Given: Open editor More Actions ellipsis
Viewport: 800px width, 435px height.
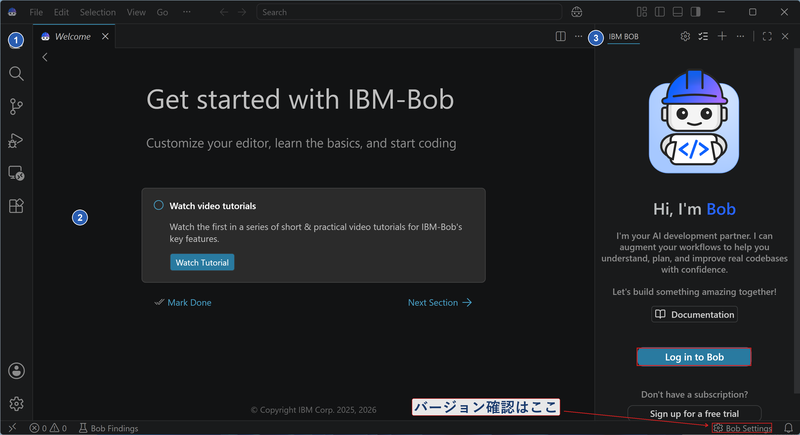Looking at the screenshot, I should pyautogui.click(x=578, y=36).
